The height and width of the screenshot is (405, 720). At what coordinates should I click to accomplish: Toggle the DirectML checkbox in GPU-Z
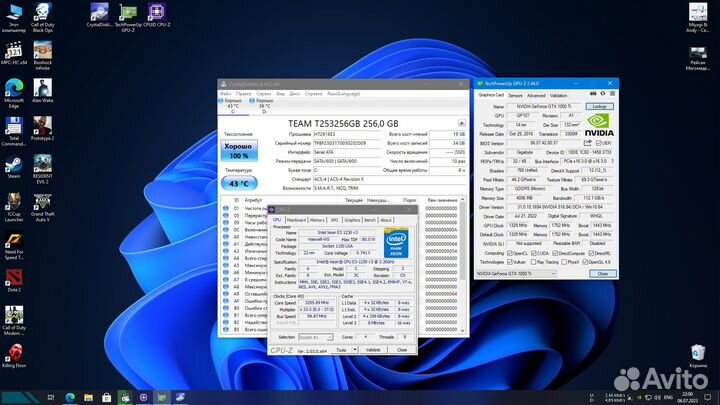(591, 253)
